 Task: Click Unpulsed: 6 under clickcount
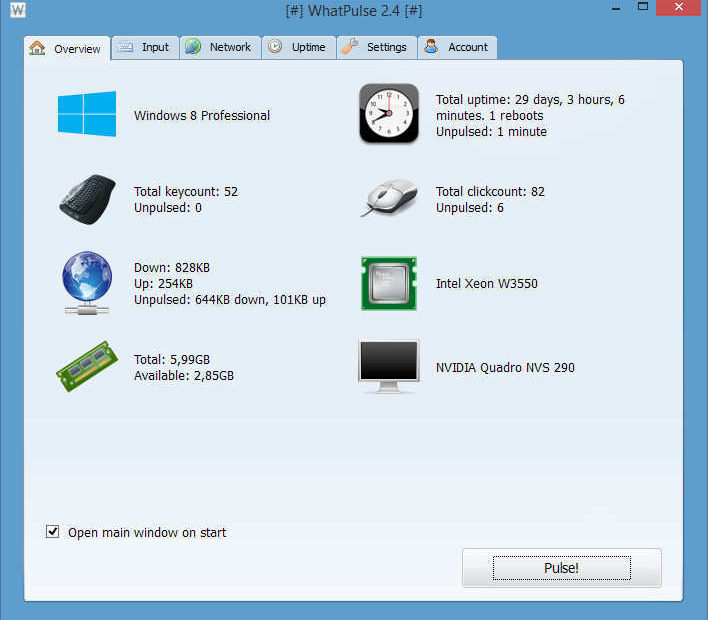coord(470,208)
